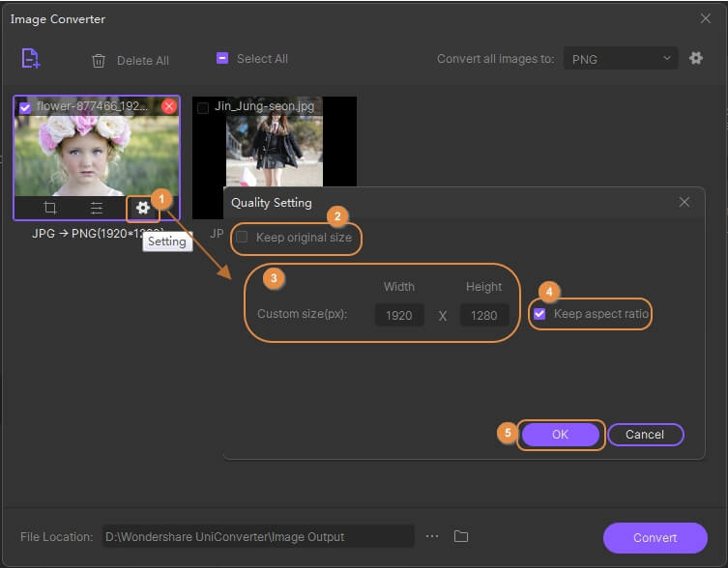Enable Keep original size checkbox
The width and height of the screenshot is (728, 568).
[243, 238]
